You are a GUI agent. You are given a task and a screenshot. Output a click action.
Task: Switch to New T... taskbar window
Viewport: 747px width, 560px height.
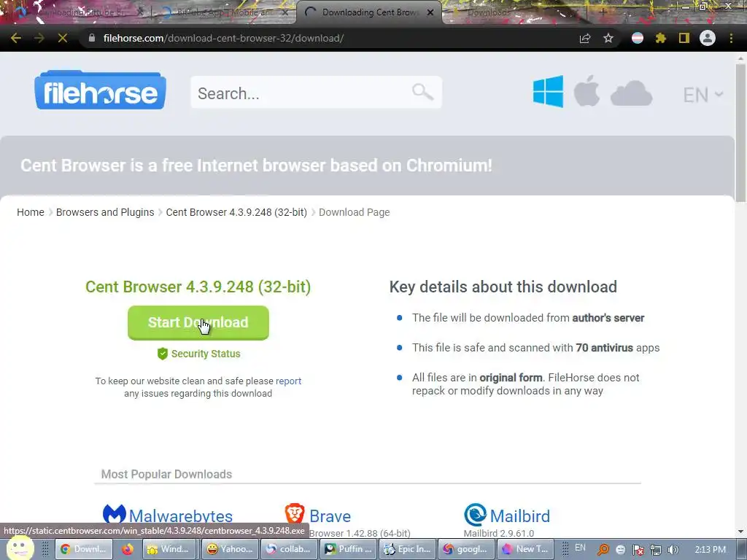[525, 549]
